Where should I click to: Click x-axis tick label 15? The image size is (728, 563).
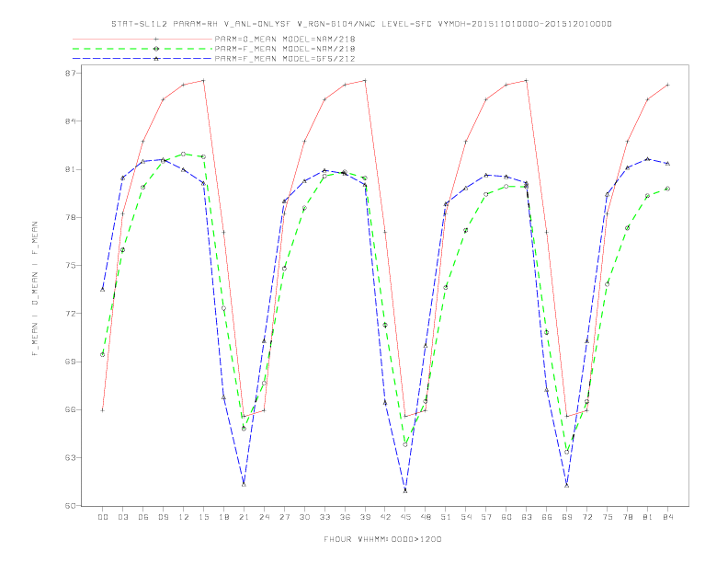point(204,517)
